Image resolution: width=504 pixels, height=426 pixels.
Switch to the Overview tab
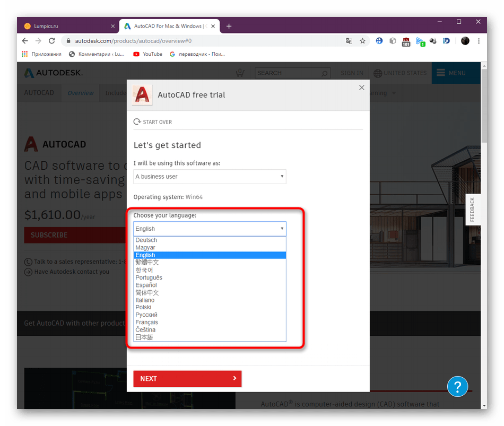pyautogui.click(x=80, y=93)
